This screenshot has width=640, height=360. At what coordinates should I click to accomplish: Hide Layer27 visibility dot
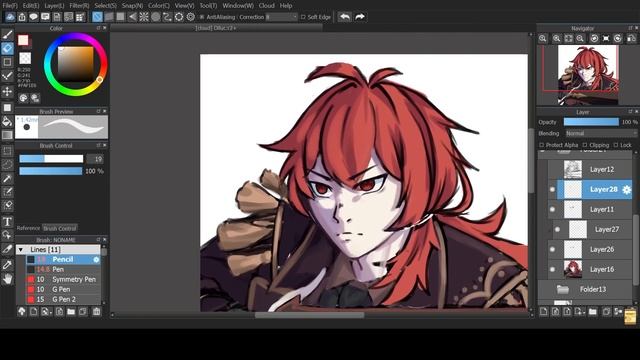(558, 229)
